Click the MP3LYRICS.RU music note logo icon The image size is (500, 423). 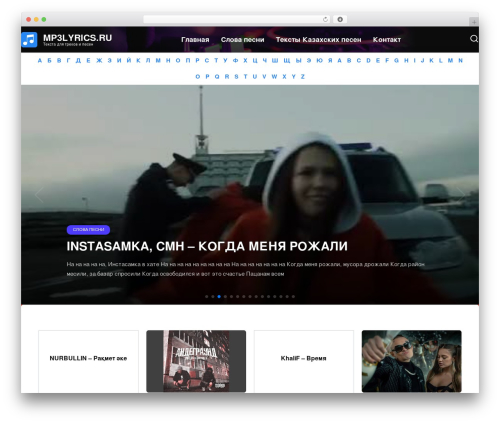click(29, 40)
